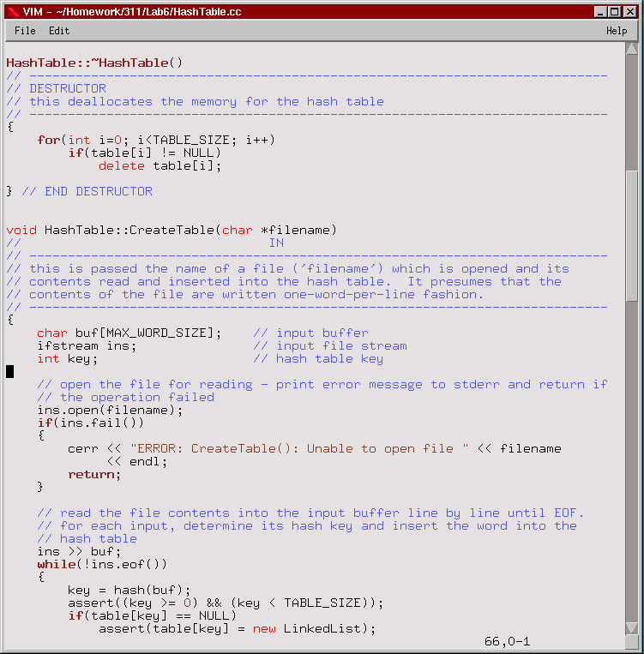Place cursor on 'while(!ins.eof())' line
Image resolution: width=644 pixels, height=654 pixels.
coord(102,564)
